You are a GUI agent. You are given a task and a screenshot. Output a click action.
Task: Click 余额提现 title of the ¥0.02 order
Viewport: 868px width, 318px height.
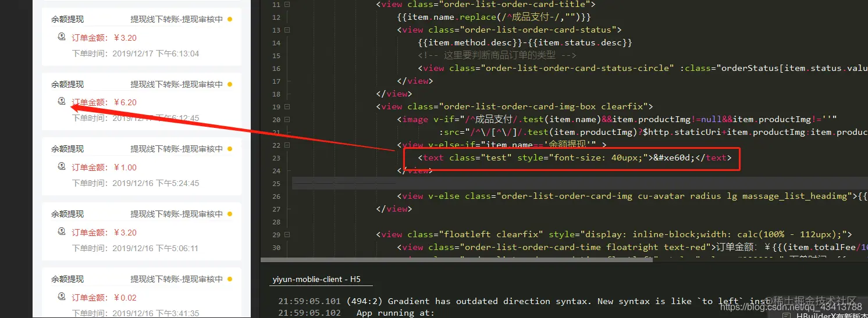coord(67,280)
